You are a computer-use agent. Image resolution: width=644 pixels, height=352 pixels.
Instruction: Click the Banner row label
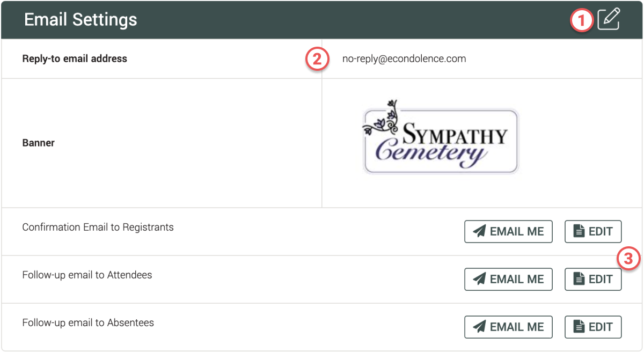[x=39, y=143]
